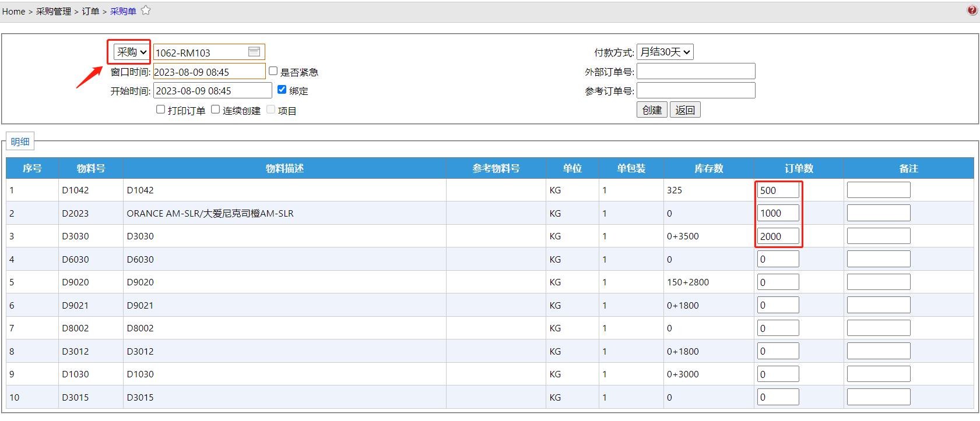
Task: Click the 开始时间 date field
Action: click(x=212, y=90)
